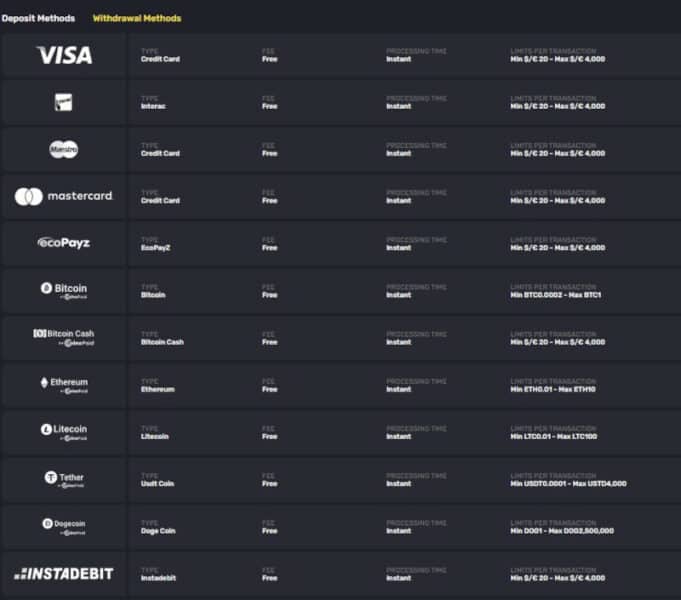Pick the Dogecoin logo
This screenshot has width=681, height=600.
pos(64,526)
